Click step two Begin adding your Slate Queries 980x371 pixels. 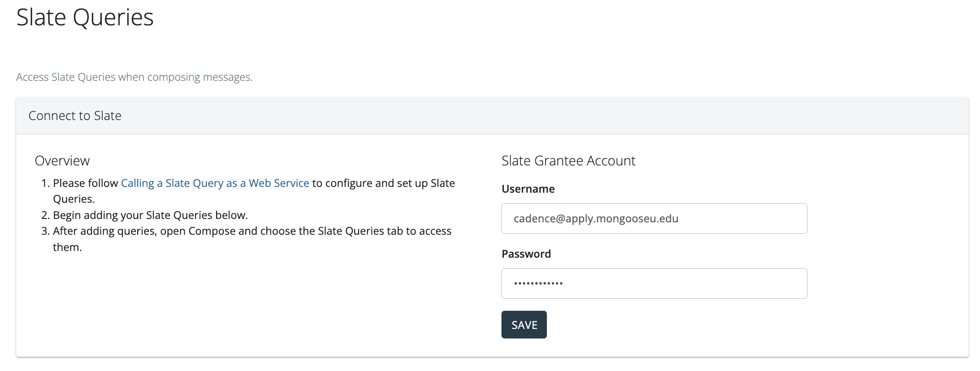point(150,215)
